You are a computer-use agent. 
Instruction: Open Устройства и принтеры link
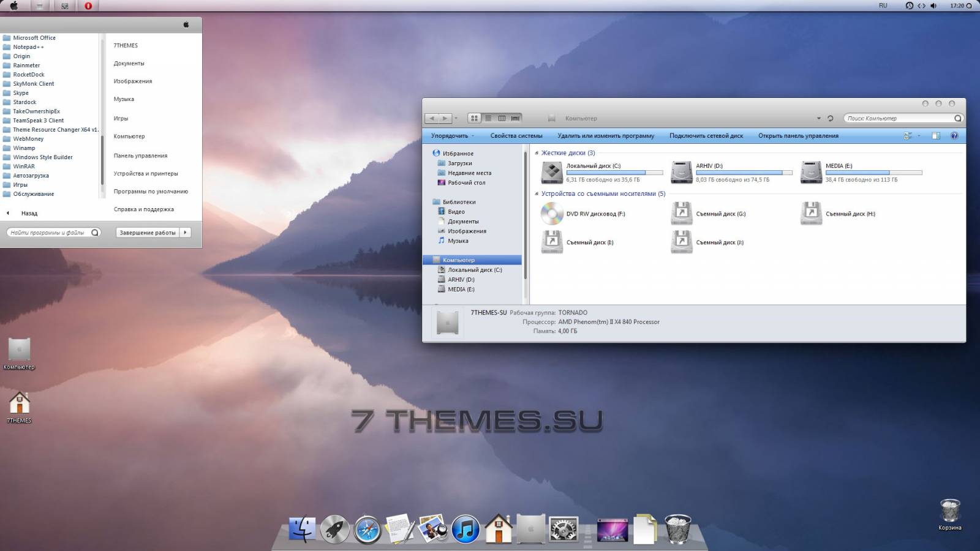pos(146,173)
